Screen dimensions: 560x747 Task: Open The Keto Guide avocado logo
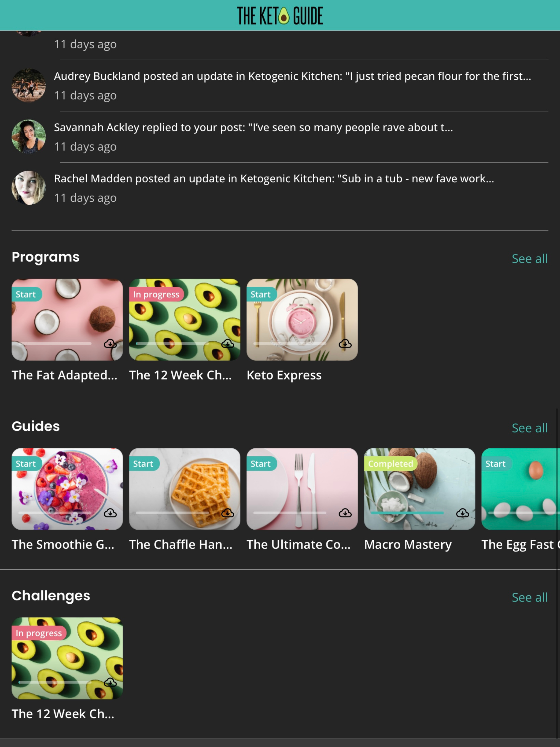pyautogui.click(x=280, y=16)
